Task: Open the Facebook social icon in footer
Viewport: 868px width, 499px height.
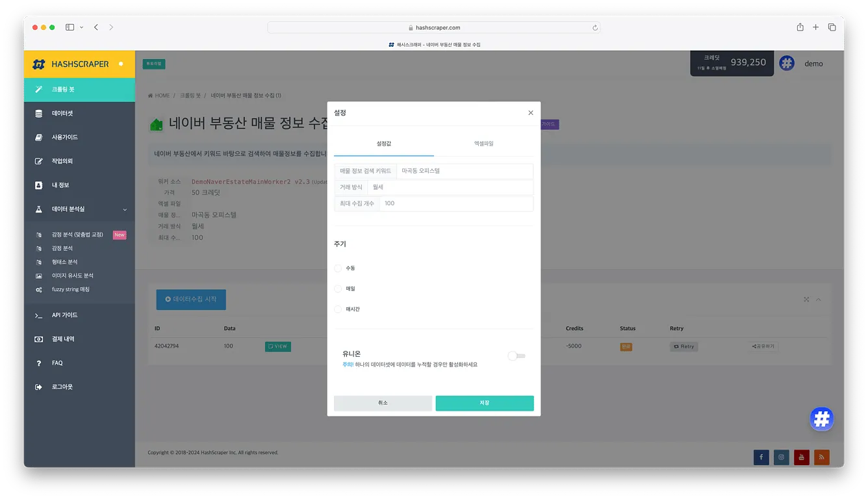Action: (761, 457)
